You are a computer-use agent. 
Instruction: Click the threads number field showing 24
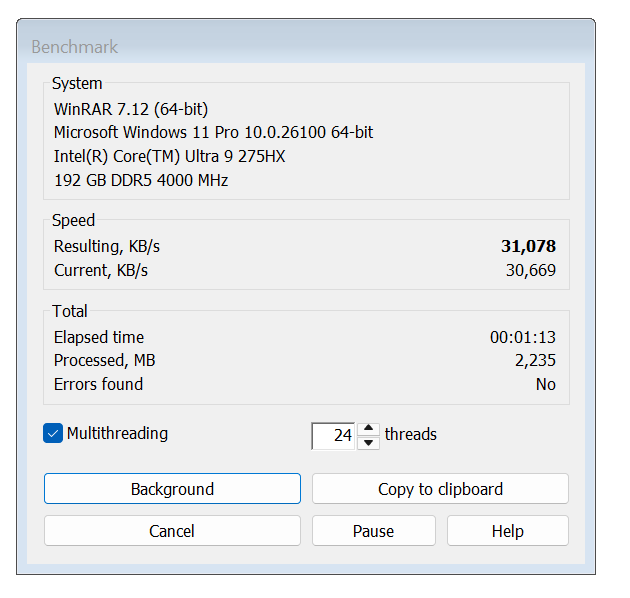click(333, 436)
